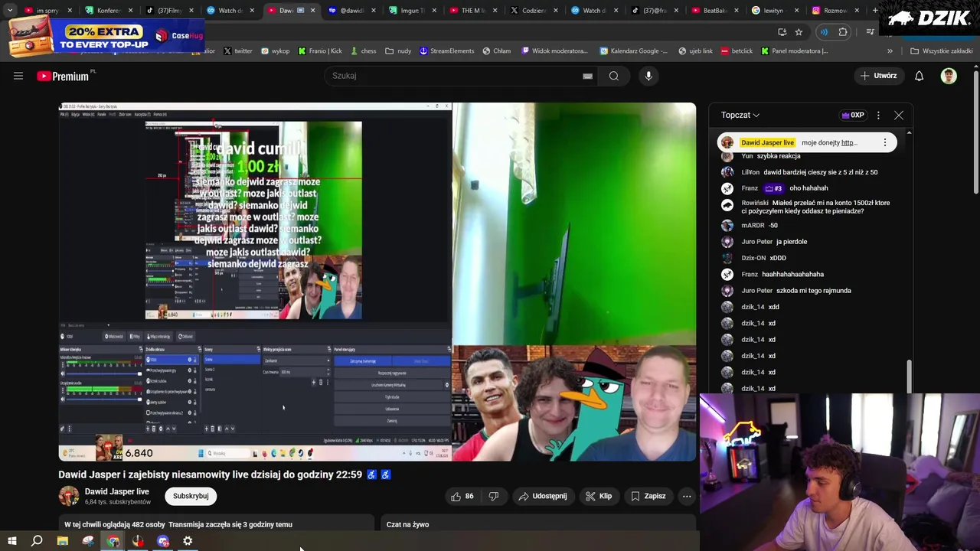Open the account avatar menu

(949, 76)
